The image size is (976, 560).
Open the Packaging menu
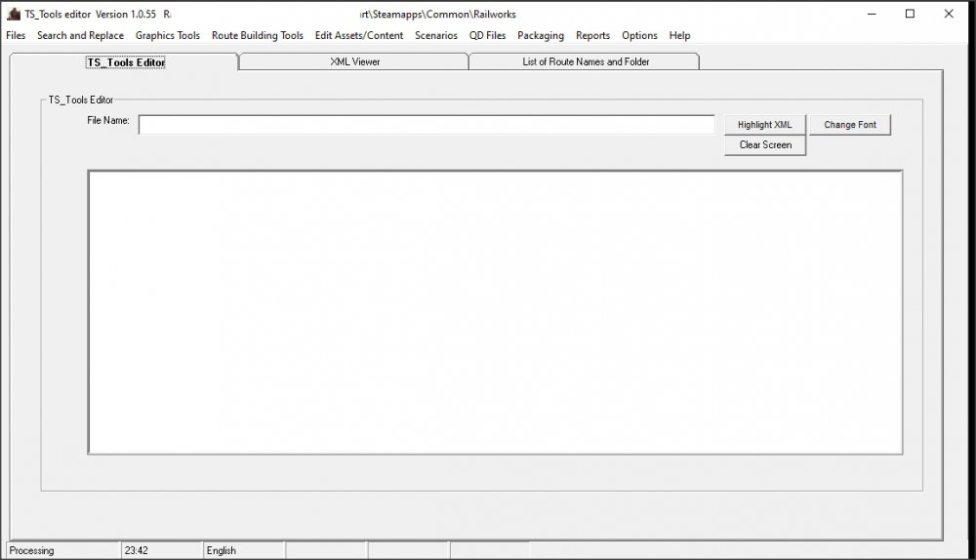pyautogui.click(x=540, y=35)
